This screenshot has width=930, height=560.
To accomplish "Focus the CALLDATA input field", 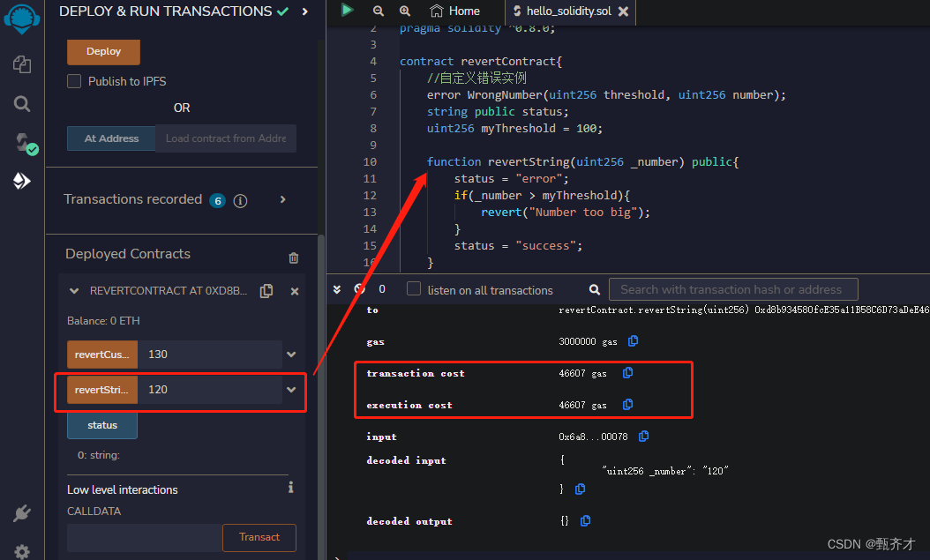I will point(145,537).
